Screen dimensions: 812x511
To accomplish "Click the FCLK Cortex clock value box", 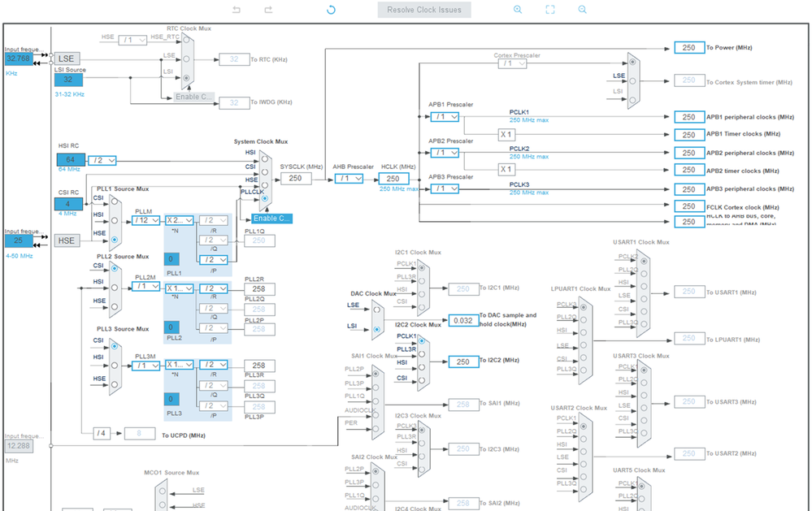I will tap(689, 206).
